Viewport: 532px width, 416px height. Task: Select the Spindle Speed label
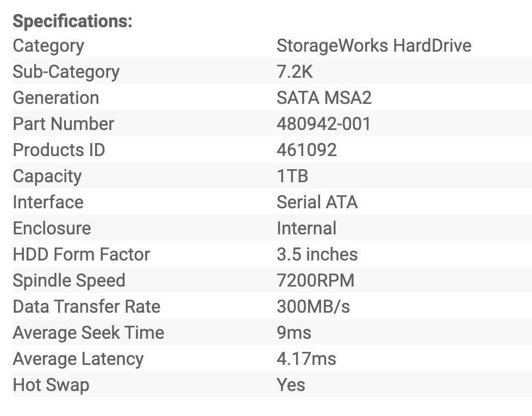[x=69, y=281]
